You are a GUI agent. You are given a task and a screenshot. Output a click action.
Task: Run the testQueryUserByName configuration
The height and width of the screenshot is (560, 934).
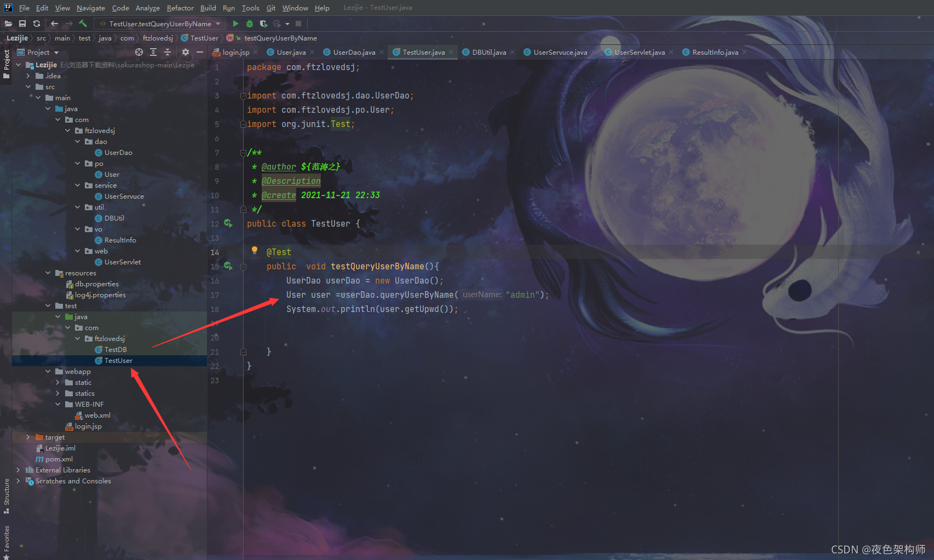click(235, 24)
